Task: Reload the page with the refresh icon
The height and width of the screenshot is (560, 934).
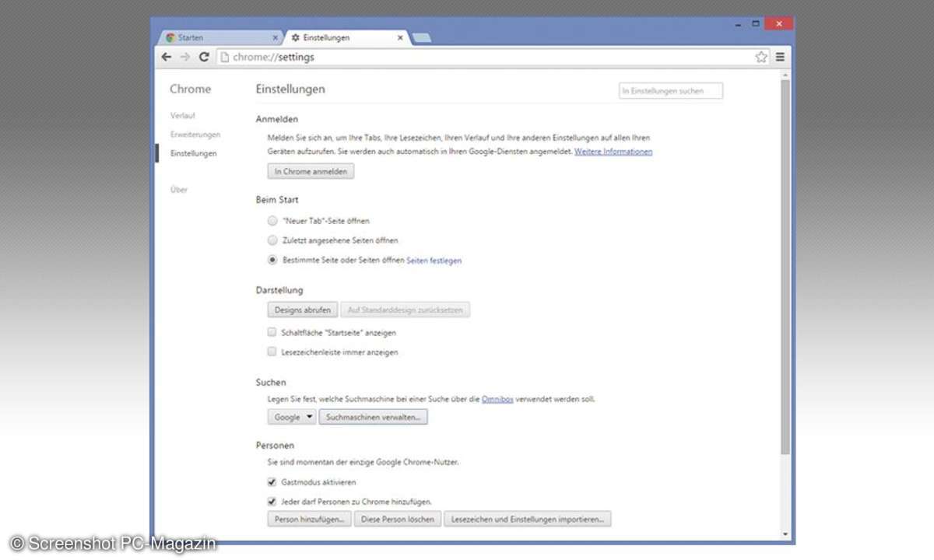Action: 204,57
